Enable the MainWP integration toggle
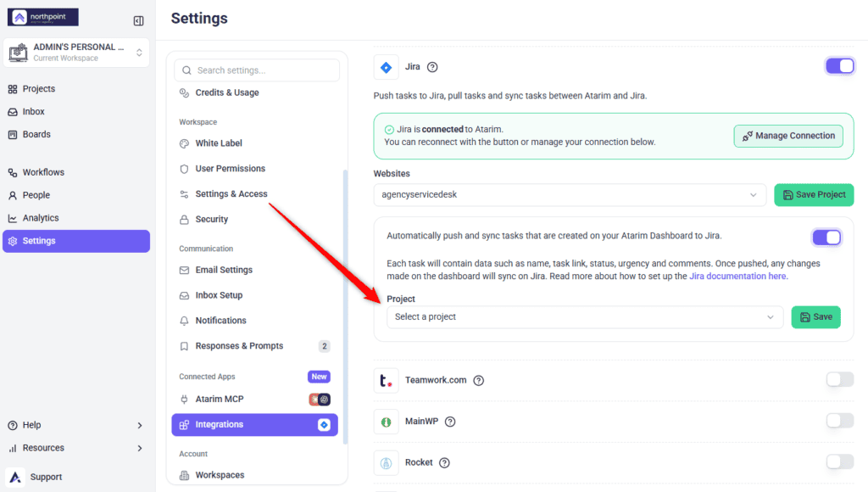Viewport: 868px width, 492px height. pyautogui.click(x=840, y=421)
